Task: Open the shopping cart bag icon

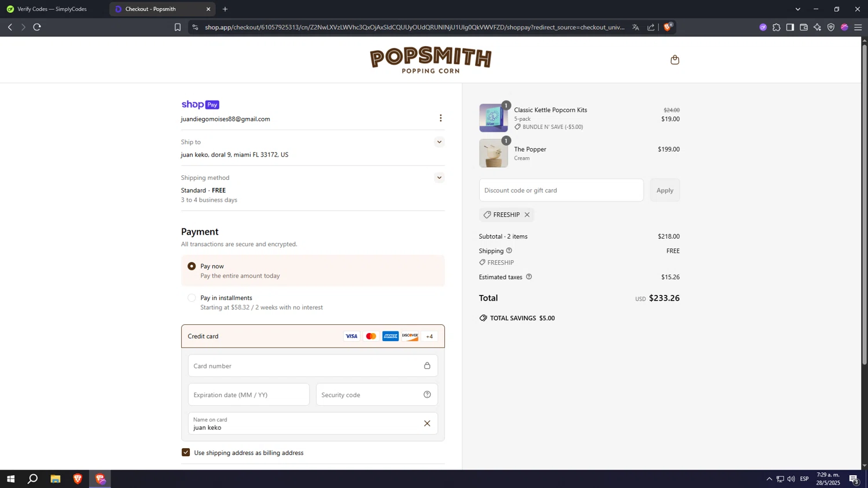Action: tap(675, 60)
